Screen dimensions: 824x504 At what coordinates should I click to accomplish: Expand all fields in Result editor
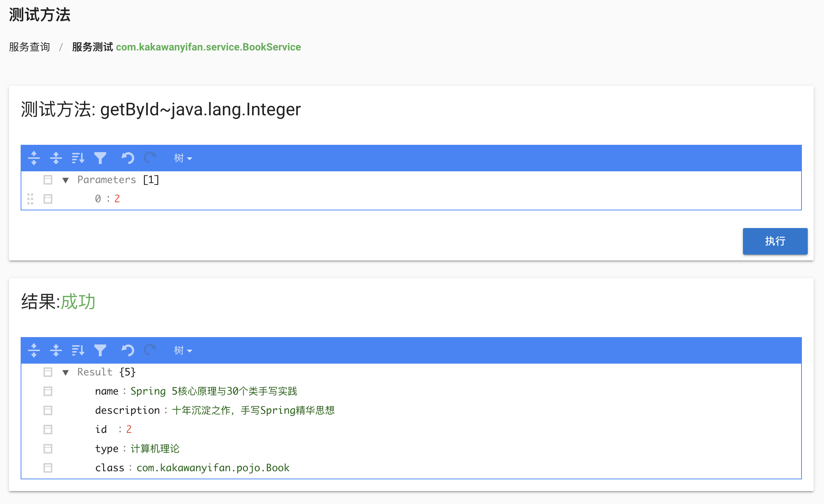[34, 350]
